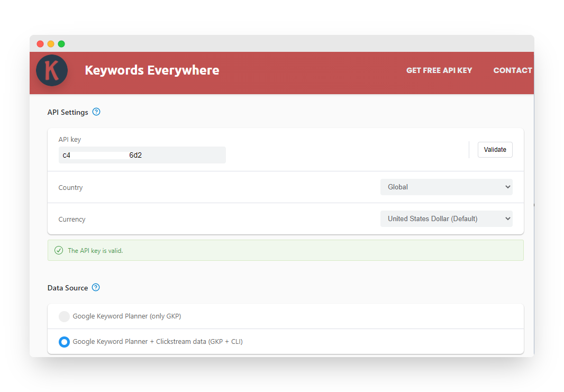
Task: Open the CONTACT menu link
Action: [513, 70]
